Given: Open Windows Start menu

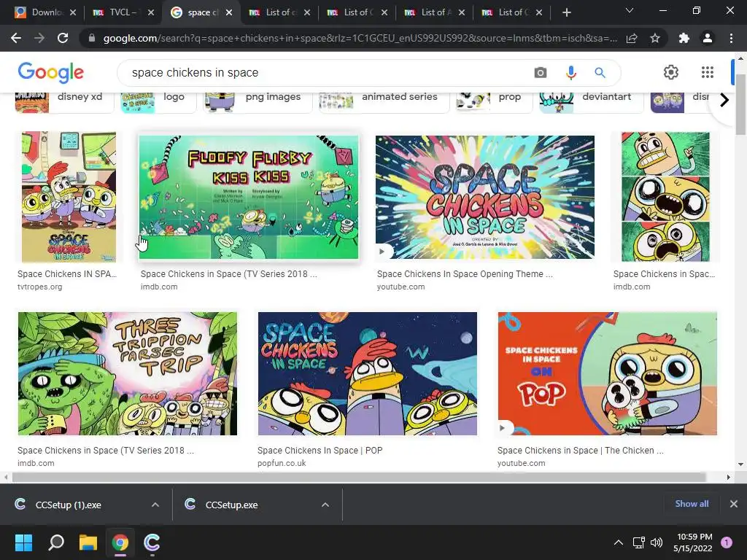Looking at the screenshot, I should (x=23, y=542).
